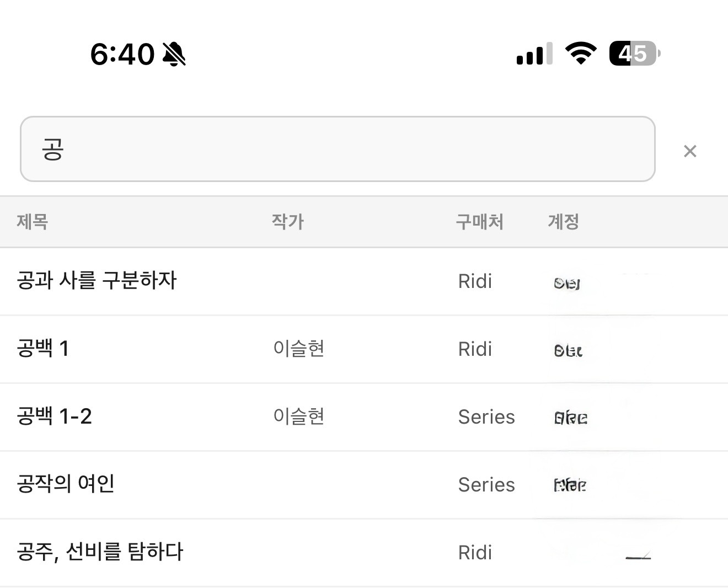Click Series store in 공작의 여인 row
Viewport: 728px width, 588px height.
[x=486, y=485]
